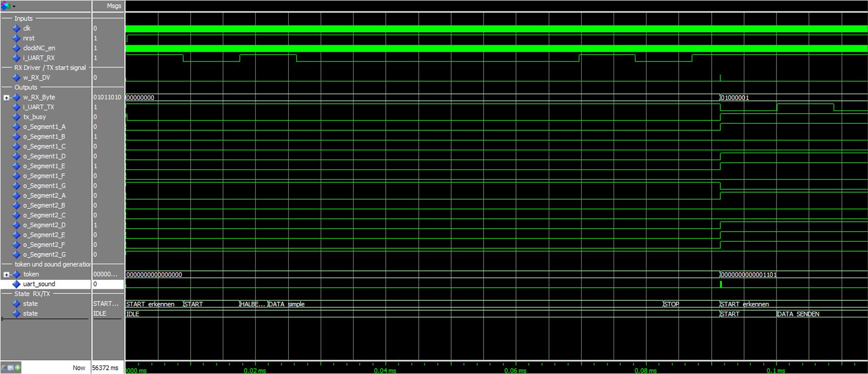Click the uart_sound pulse in the waveform
This screenshot has height=374, width=868.
721,284
